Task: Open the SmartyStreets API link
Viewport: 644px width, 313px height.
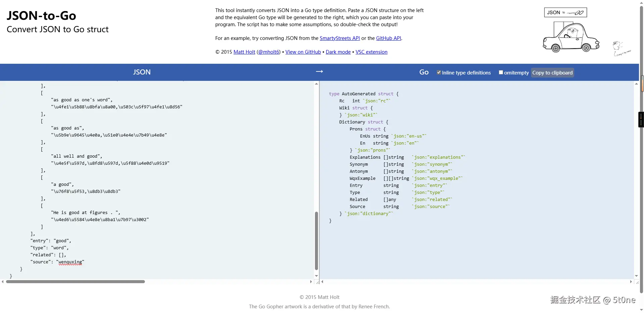Action: click(339, 38)
